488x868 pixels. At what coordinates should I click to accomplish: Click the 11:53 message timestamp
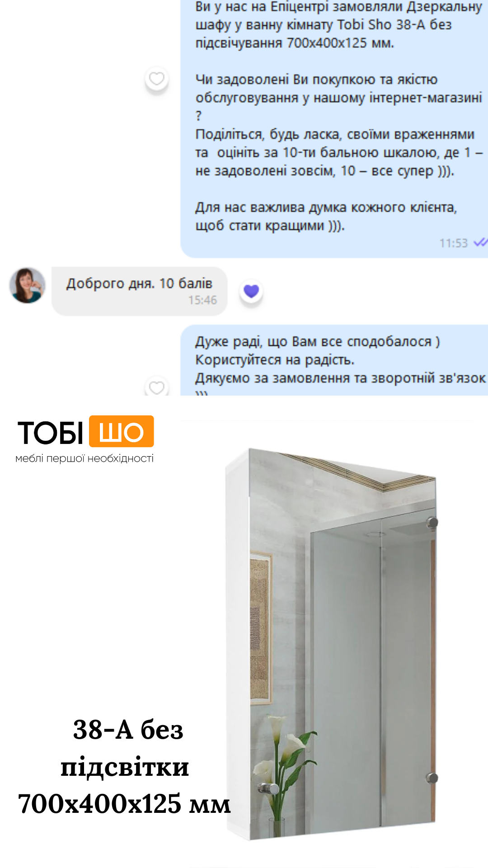453,243
